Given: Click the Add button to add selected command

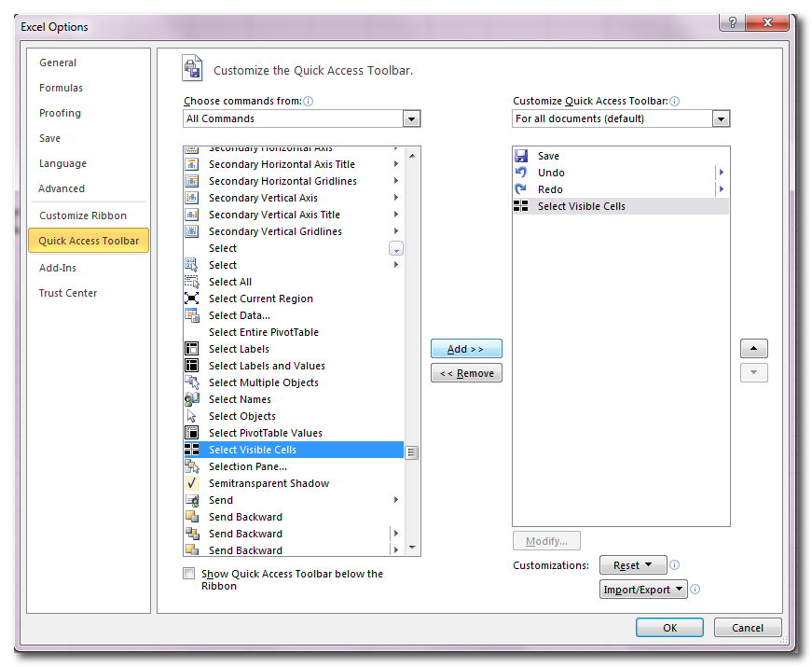Looking at the screenshot, I should [466, 348].
